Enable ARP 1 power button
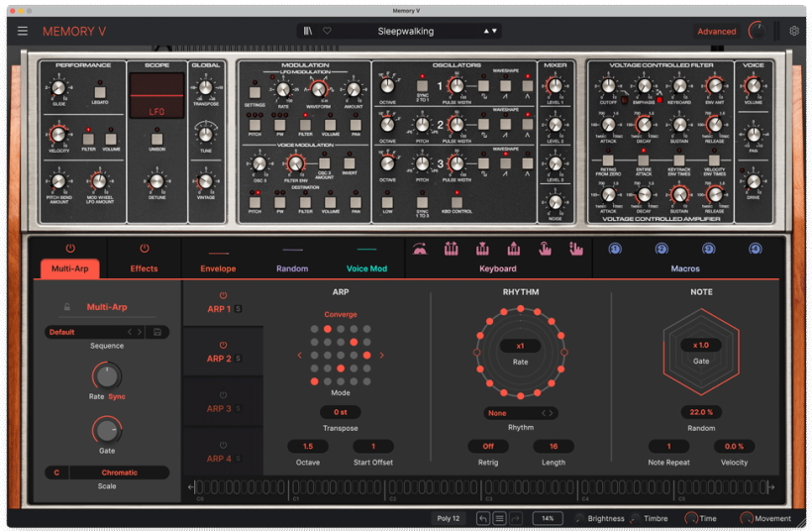 [x=223, y=295]
